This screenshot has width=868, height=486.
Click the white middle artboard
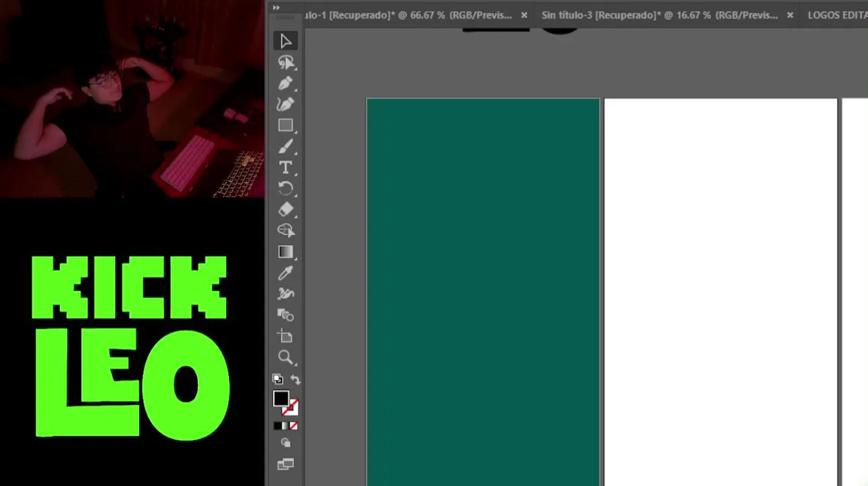[721, 292]
